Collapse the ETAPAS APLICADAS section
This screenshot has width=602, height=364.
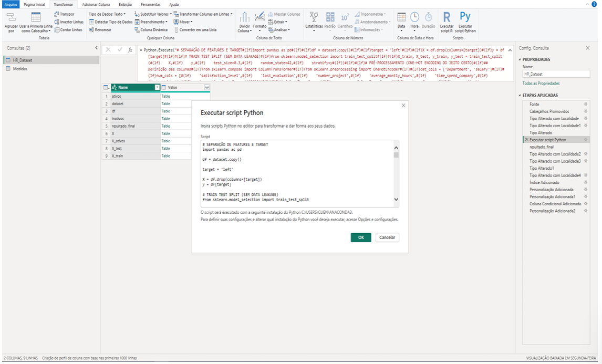520,95
